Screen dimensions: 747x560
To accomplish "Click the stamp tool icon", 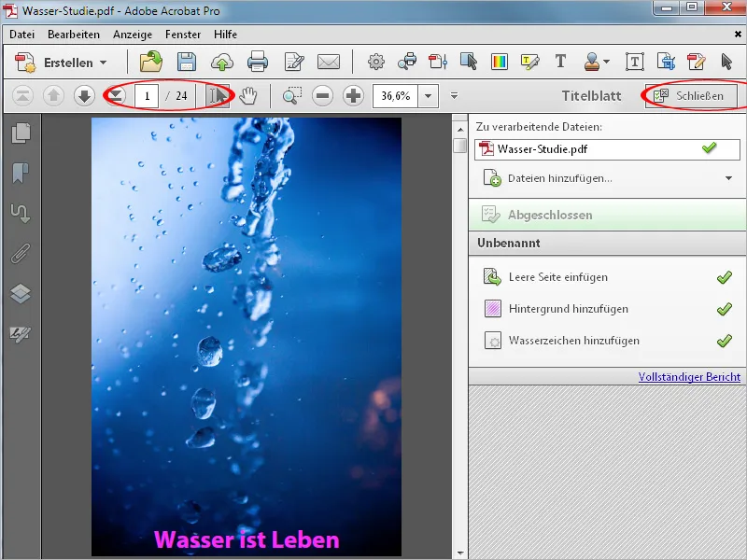I will [x=592, y=62].
